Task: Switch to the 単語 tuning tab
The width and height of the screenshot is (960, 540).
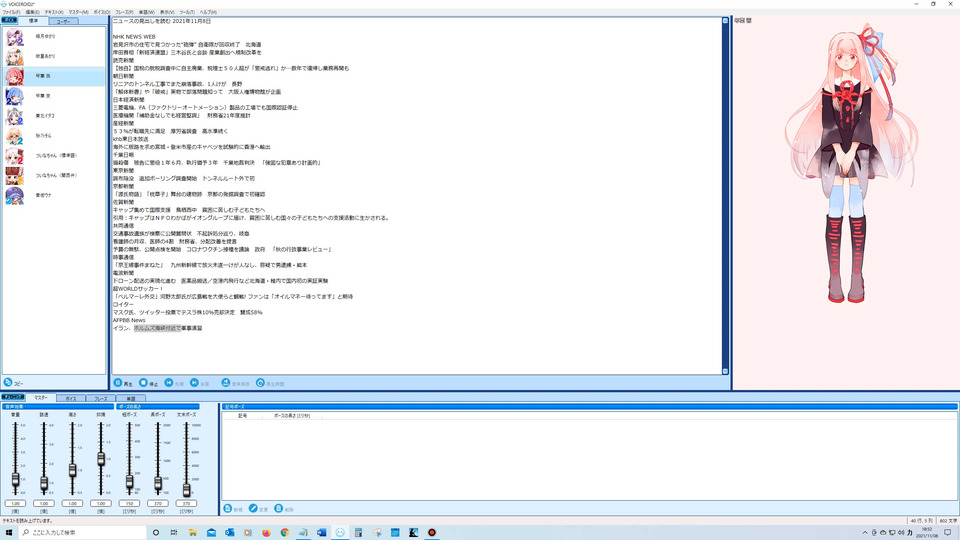Action: click(130, 399)
